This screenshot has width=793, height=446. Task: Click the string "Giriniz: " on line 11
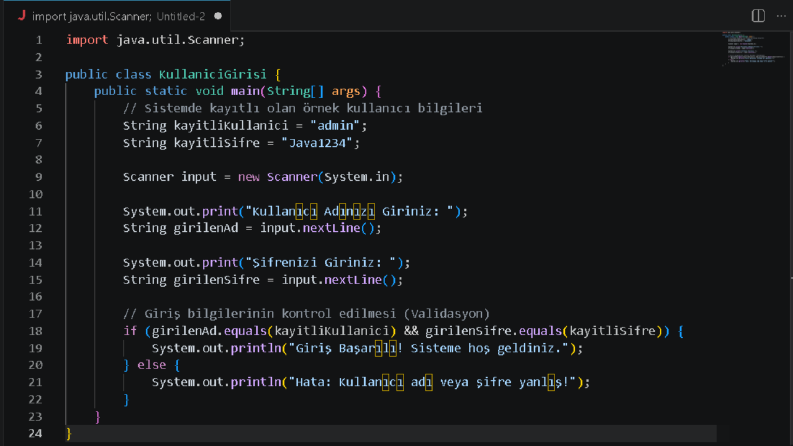click(x=418, y=211)
